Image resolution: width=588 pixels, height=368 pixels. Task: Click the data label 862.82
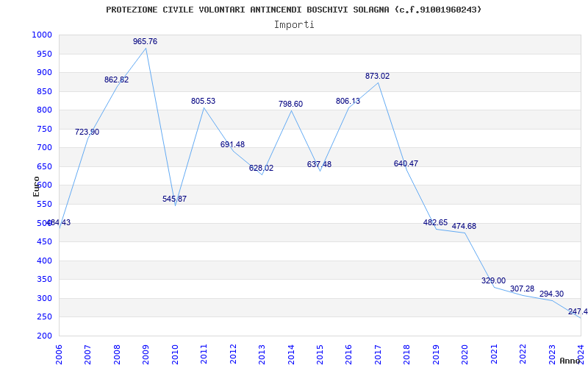(116, 79)
